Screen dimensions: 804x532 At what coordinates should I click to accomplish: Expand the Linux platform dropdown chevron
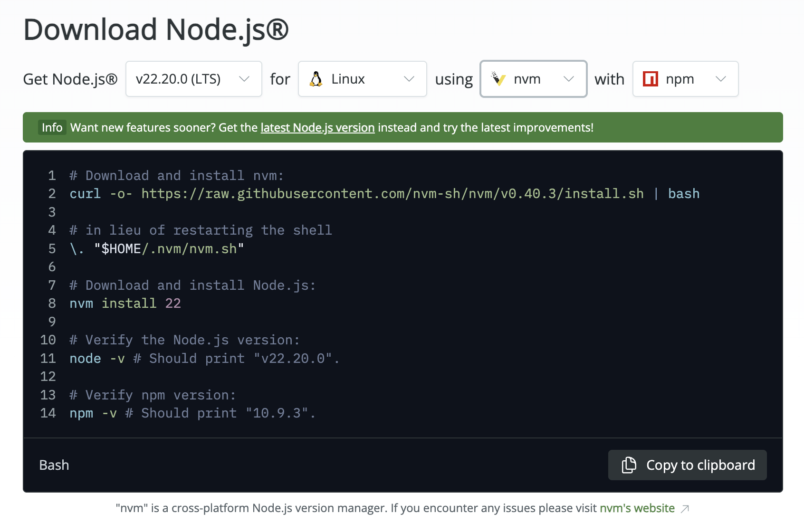click(x=409, y=79)
